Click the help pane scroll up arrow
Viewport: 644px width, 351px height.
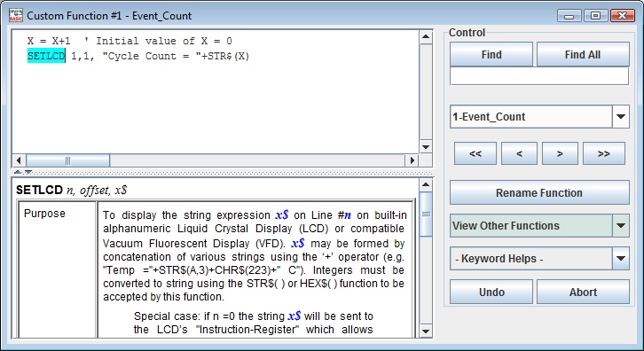[x=426, y=184]
